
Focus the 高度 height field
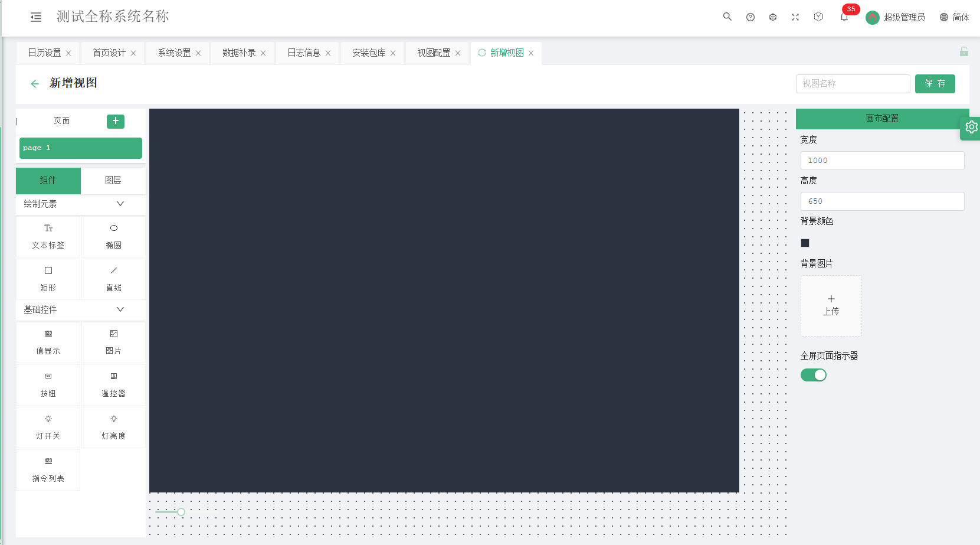[x=883, y=201]
